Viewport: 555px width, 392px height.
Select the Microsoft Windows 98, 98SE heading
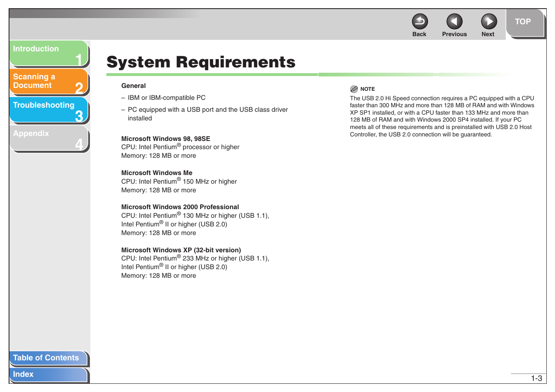(166, 139)
